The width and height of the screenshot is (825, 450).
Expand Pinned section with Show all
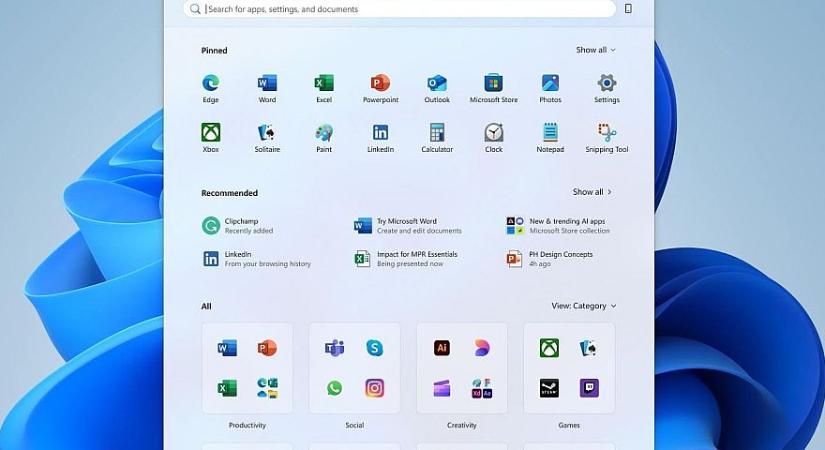[x=596, y=50]
